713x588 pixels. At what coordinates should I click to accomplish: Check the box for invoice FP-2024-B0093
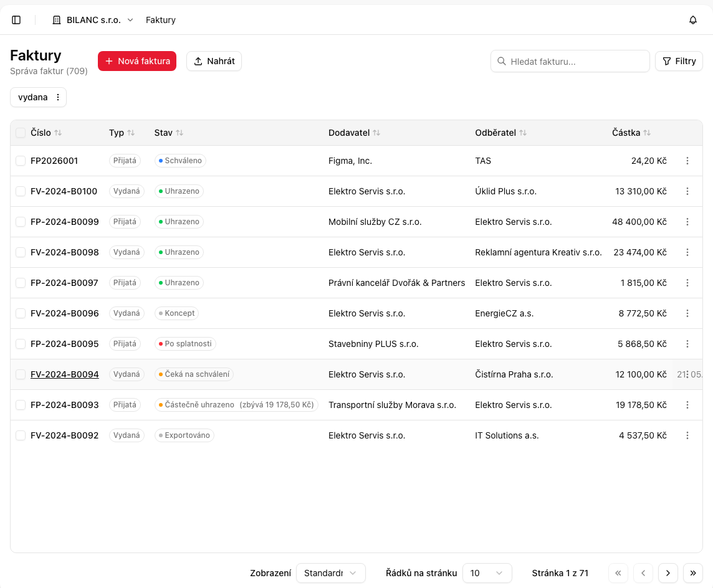click(x=21, y=405)
